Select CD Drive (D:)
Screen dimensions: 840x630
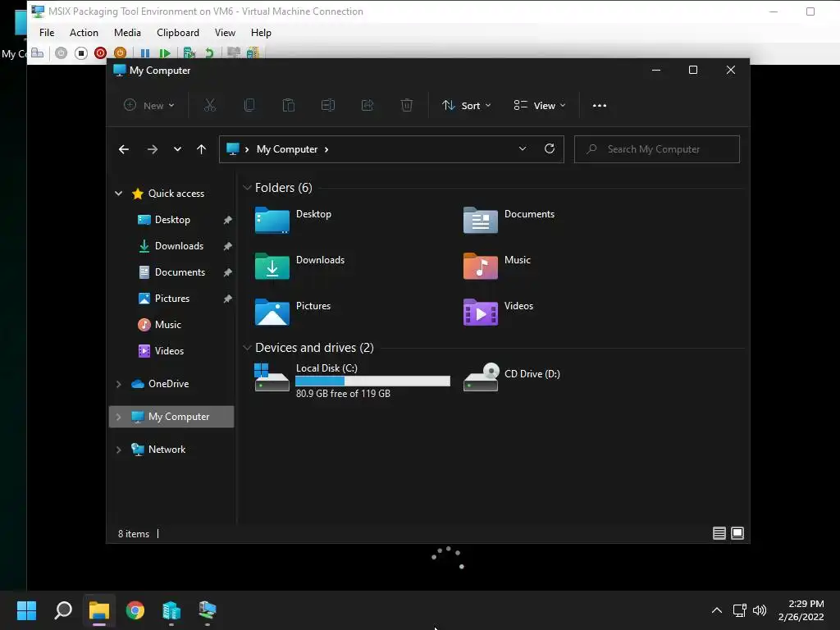click(512, 377)
